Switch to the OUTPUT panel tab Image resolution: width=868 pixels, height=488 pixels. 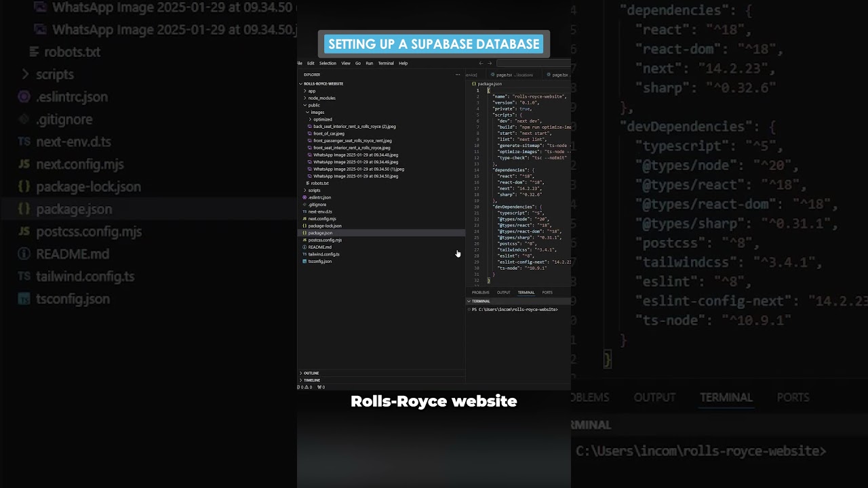pyautogui.click(x=504, y=292)
